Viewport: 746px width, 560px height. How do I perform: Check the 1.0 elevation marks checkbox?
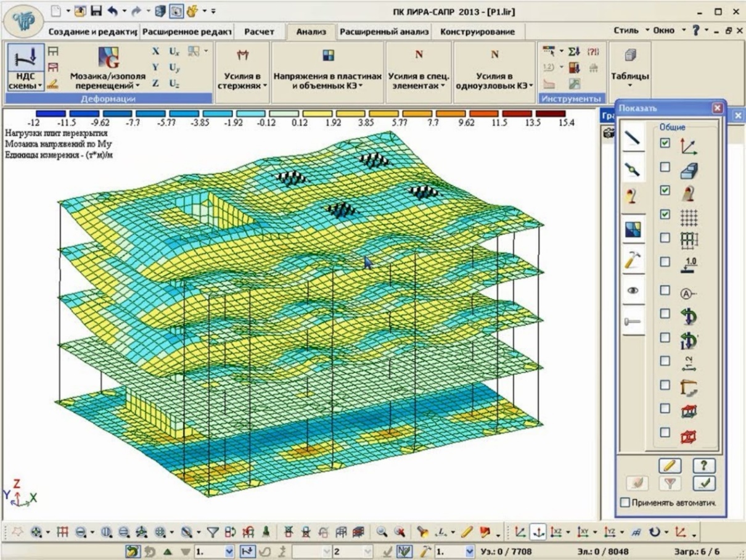point(665,262)
